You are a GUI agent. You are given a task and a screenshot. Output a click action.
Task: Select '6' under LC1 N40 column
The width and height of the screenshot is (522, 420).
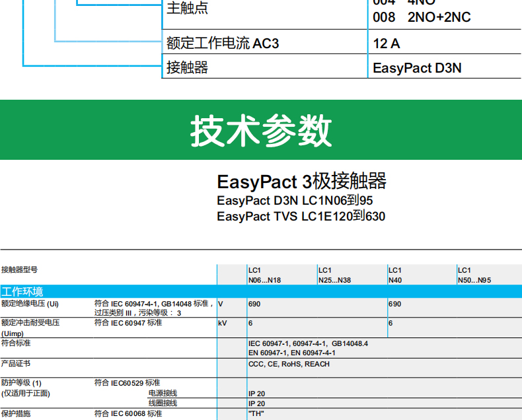(391, 323)
